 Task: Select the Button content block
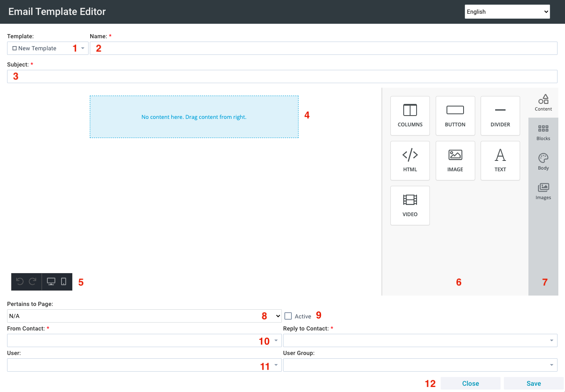pyautogui.click(x=455, y=116)
